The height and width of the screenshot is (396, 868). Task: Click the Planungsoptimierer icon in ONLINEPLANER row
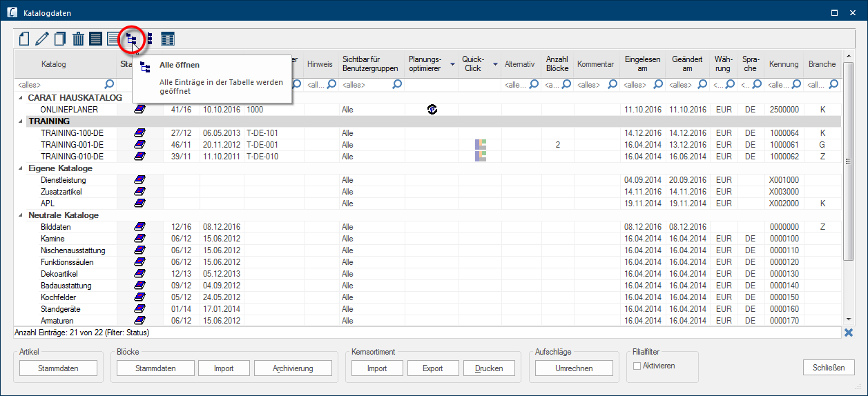click(x=432, y=109)
